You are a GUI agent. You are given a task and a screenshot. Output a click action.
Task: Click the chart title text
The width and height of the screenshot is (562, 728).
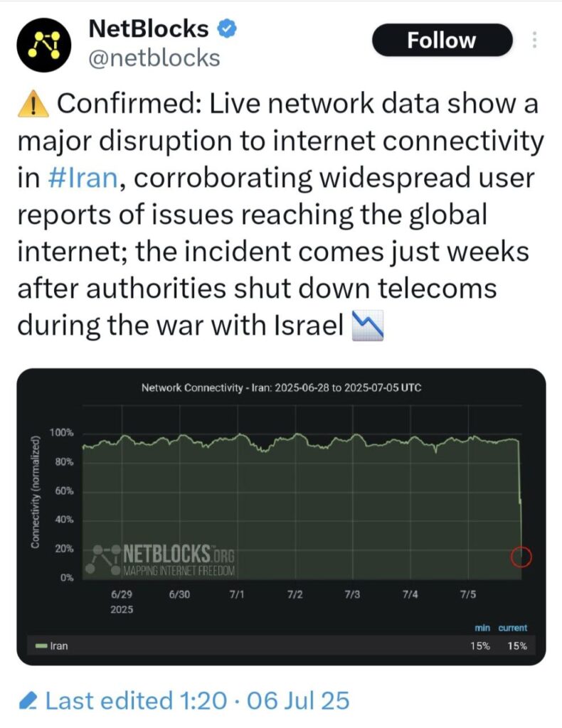tap(281, 387)
